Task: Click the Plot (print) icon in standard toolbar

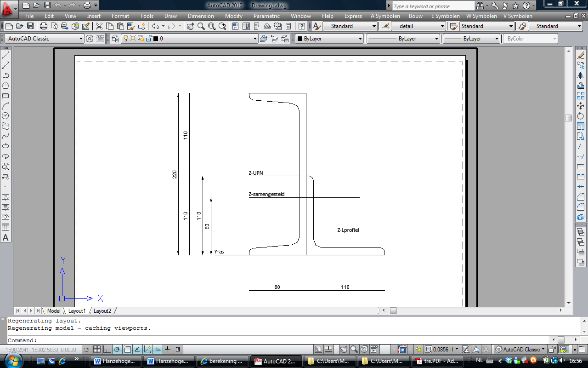Action: [44, 26]
